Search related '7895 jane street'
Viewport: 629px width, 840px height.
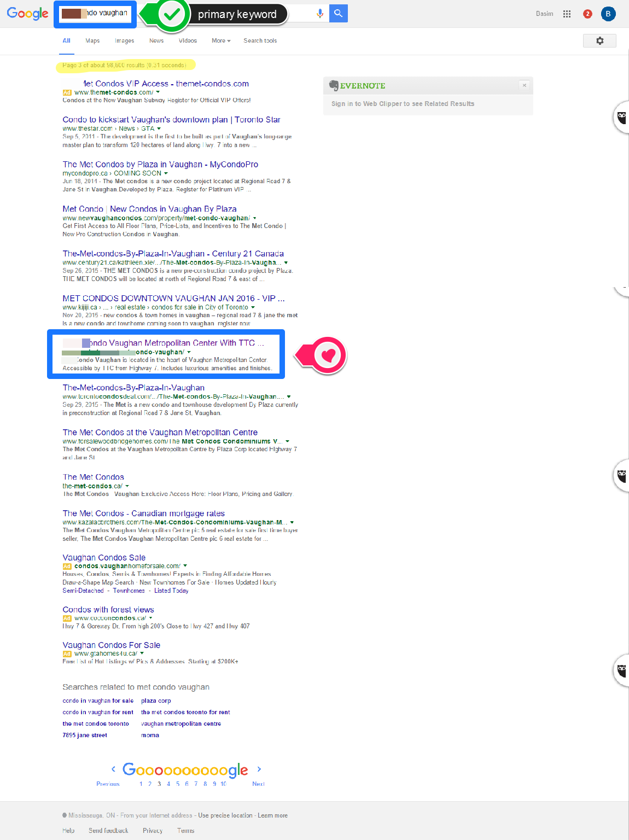85,735
